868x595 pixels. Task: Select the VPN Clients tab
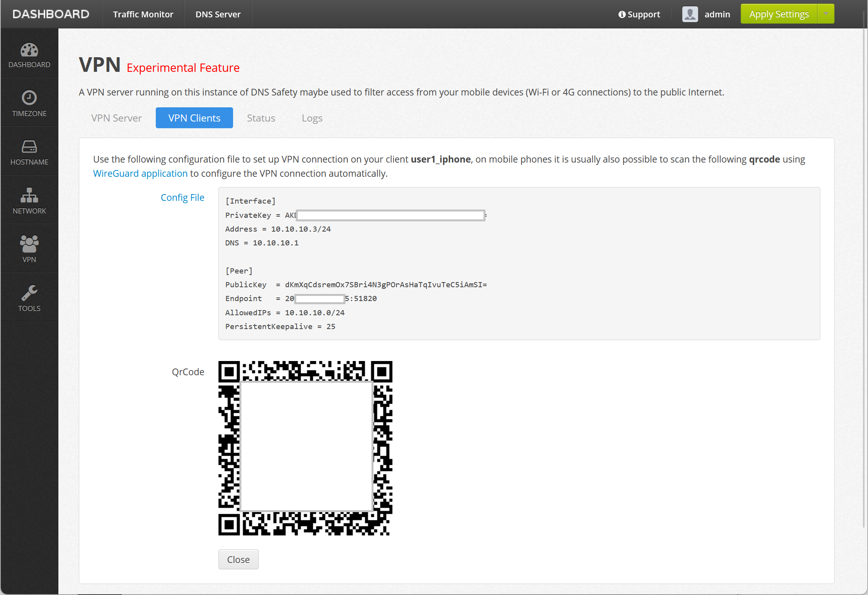194,118
